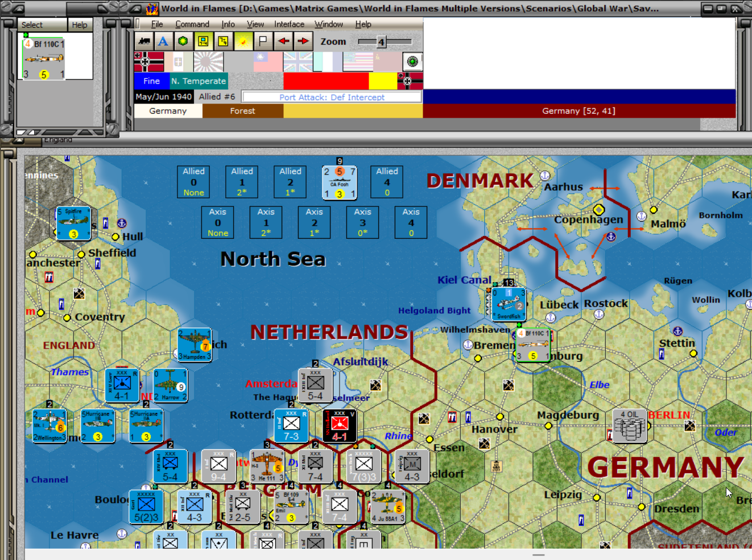This screenshot has width=752, height=560.
Task: Select the Spitfire air unit near Hull
Action: (x=73, y=223)
